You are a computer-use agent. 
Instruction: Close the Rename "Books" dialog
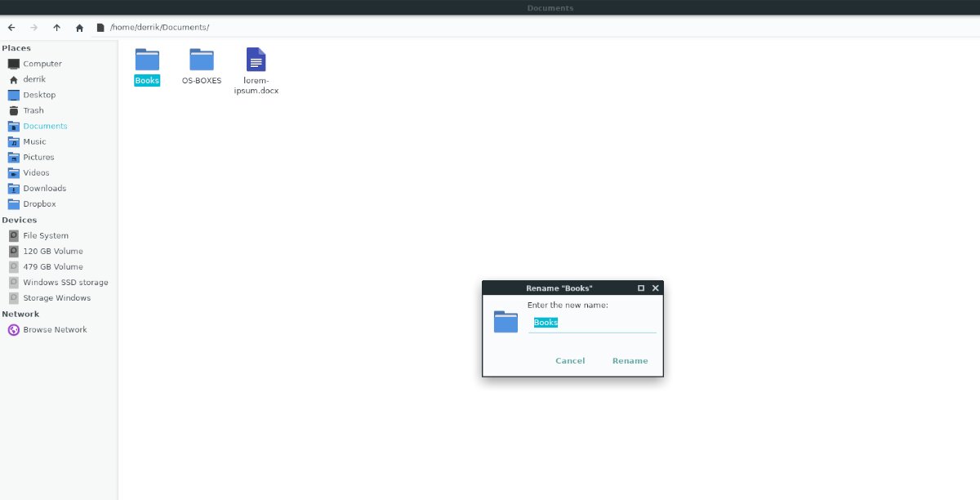coord(655,288)
